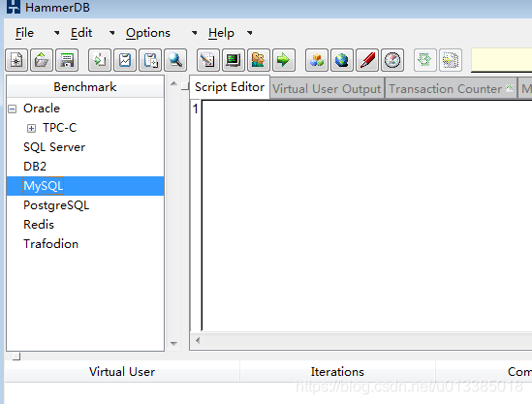The height and width of the screenshot is (404, 532).
Task: Click the magnifying glass search icon
Action: click(175, 60)
